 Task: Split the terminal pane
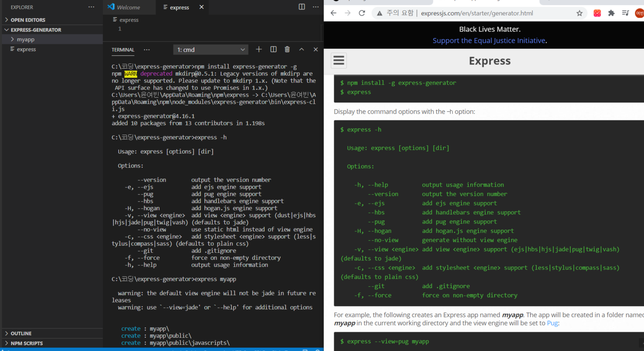tap(273, 50)
